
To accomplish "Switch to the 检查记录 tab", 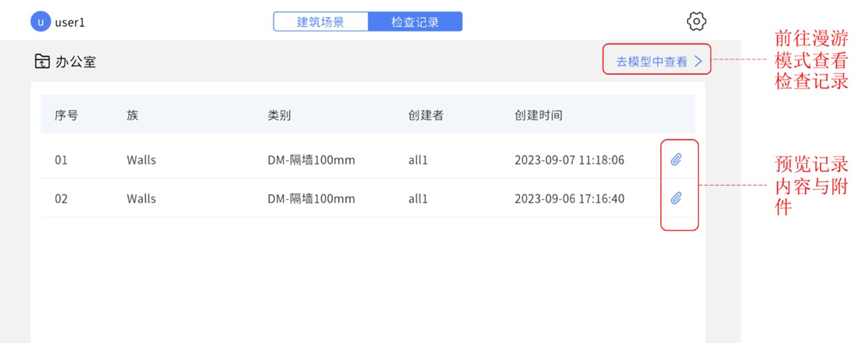I will pos(415,22).
